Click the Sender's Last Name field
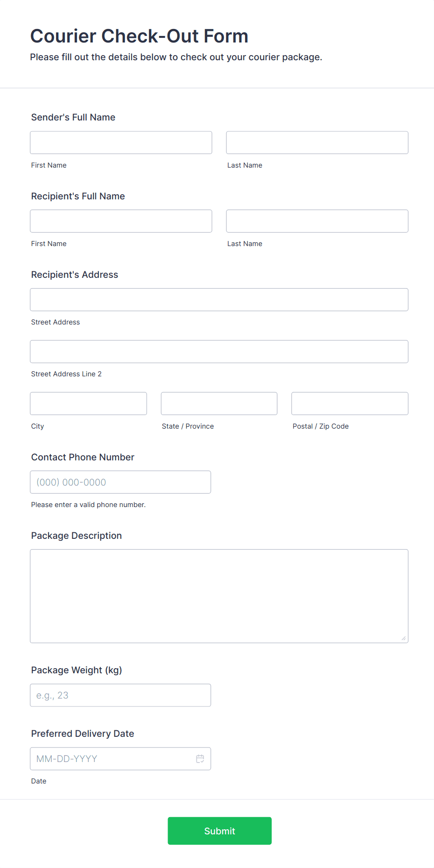The image size is (434, 868). pos(316,142)
